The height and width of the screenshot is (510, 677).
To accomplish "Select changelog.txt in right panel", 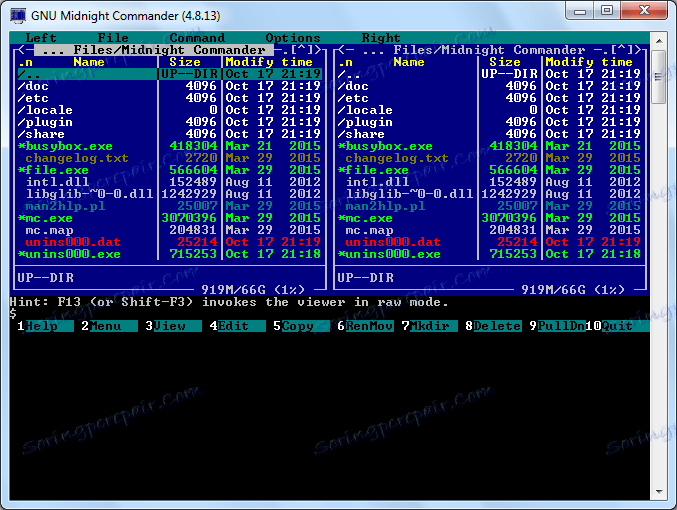I will pyautogui.click(x=490, y=158).
